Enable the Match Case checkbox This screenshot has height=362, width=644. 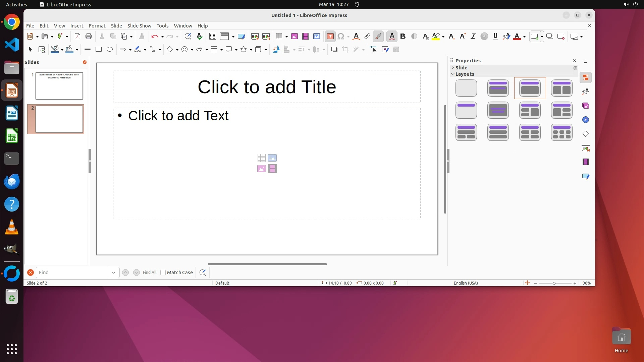(x=163, y=273)
